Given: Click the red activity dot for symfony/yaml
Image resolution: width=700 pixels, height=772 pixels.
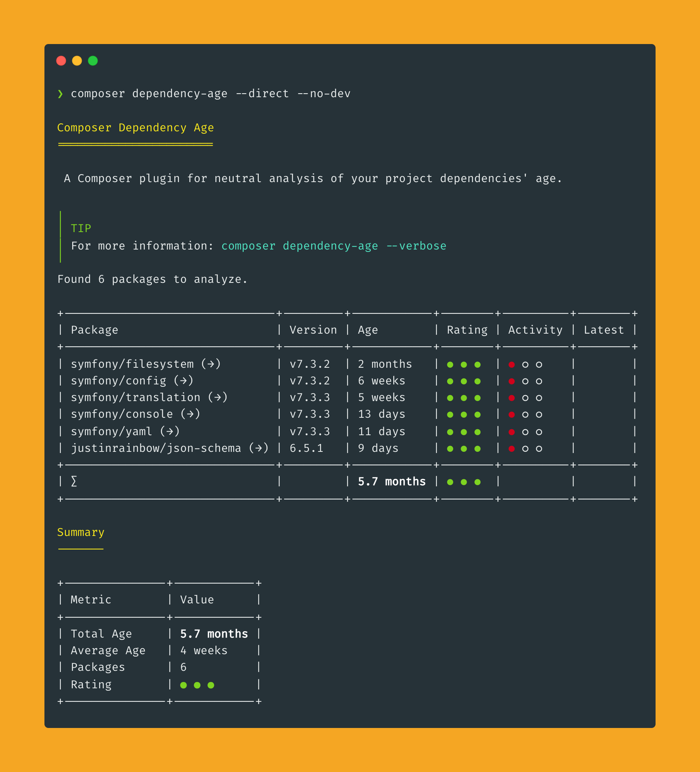Looking at the screenshot, I should click(512, 432).
